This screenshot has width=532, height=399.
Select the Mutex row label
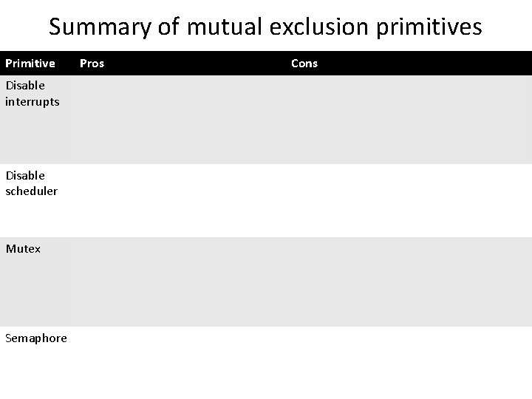point(24,249)
